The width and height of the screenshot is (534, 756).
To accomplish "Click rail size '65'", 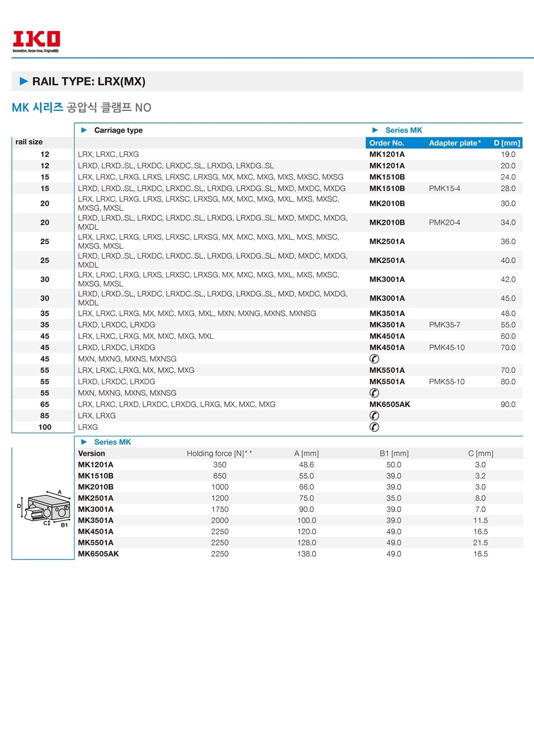I will point(45,404).
